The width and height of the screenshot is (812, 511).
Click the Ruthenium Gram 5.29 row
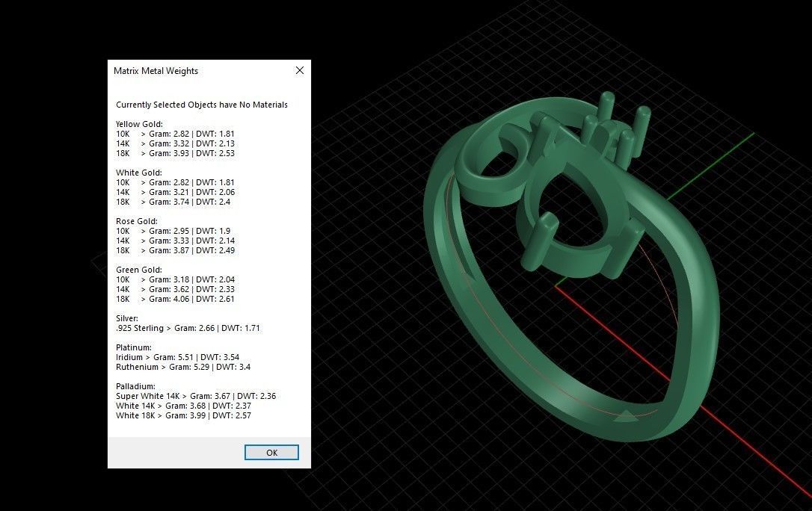[183, 368]
